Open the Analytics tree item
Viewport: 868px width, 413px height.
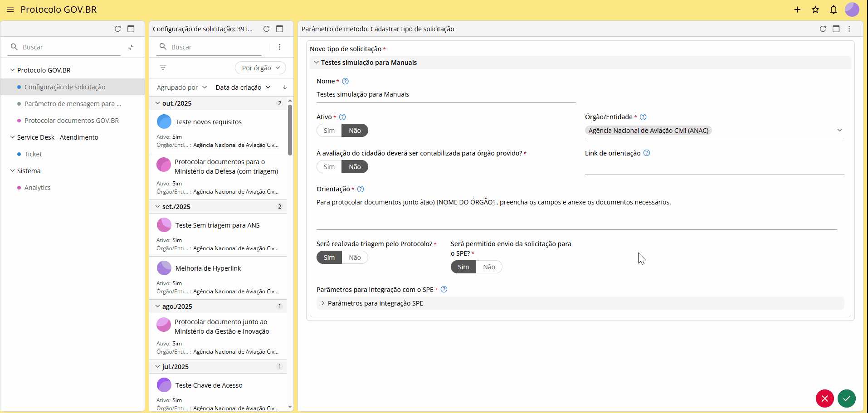click(73, 188)
